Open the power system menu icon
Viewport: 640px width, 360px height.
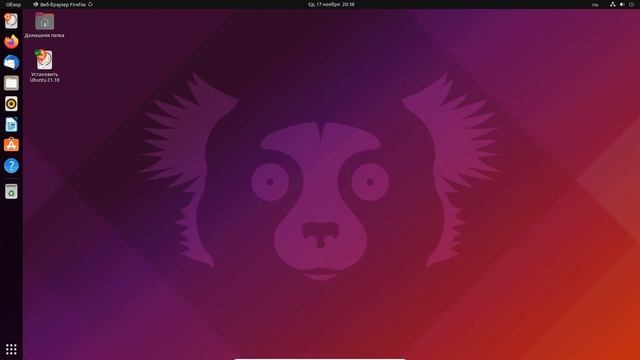(x=631, y=4)
